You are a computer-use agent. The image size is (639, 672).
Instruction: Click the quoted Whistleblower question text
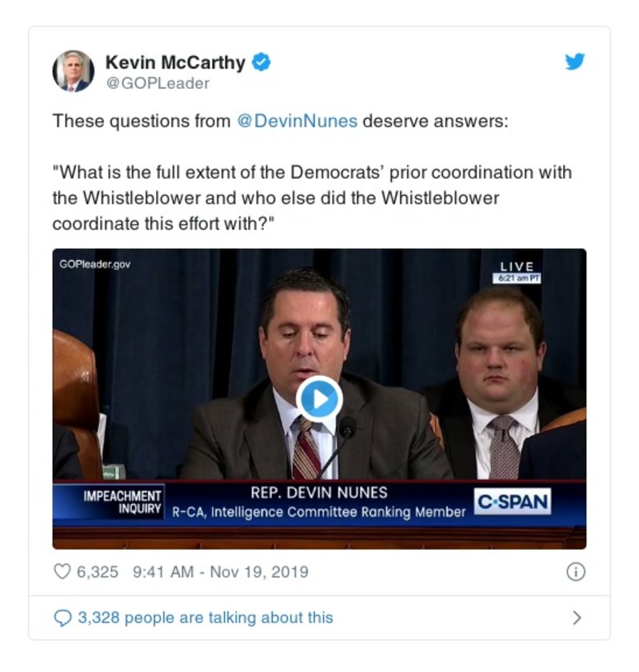(311, 198)
